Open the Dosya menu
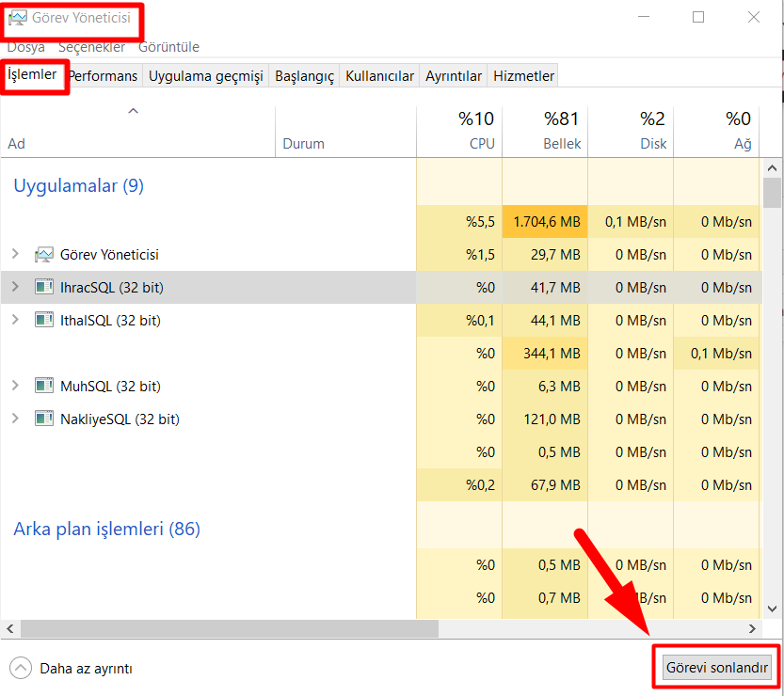 [x=26, y=47]
